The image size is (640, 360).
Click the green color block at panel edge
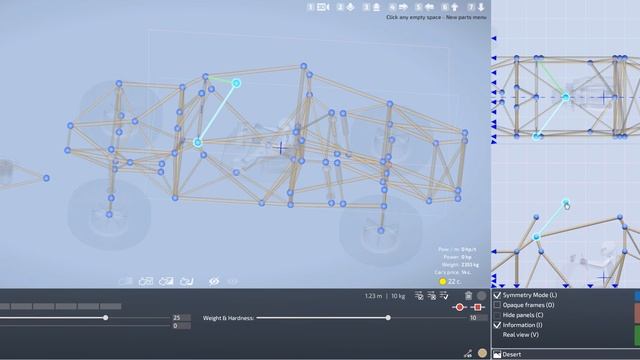(637, 336)
